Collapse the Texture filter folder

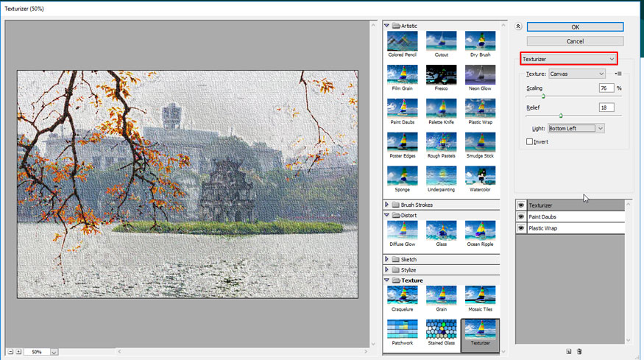click(386, 280)
